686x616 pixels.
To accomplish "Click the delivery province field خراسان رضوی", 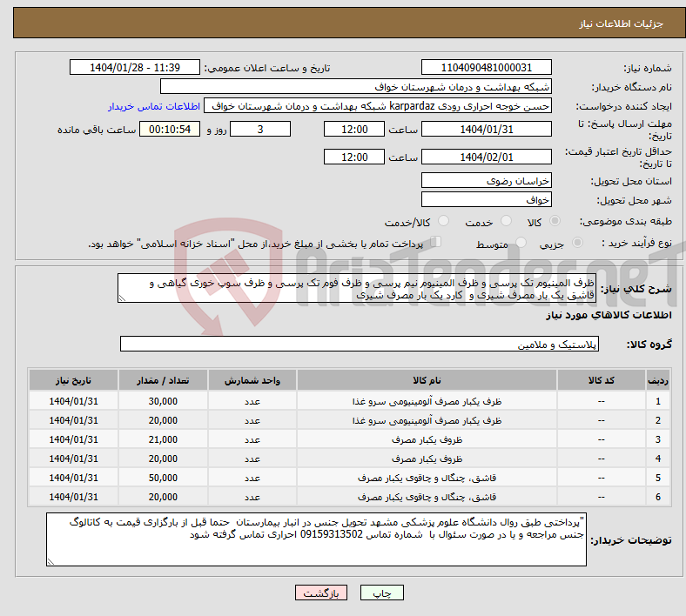I will tap(486, 181).
